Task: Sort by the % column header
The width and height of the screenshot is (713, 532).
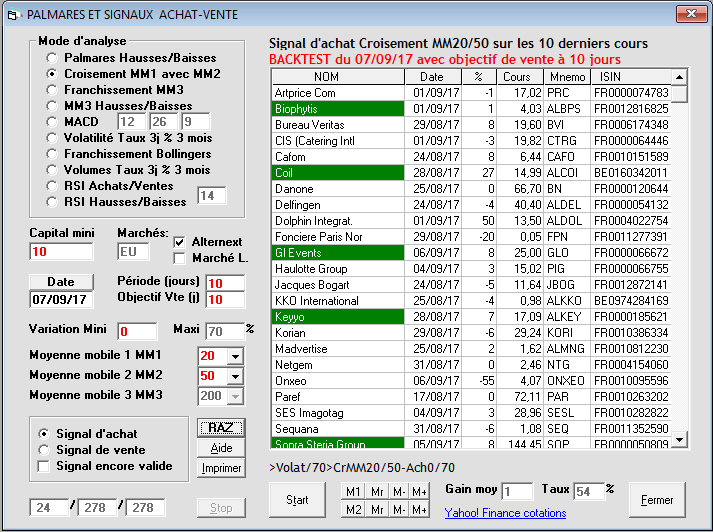Action: coord(479,77)
